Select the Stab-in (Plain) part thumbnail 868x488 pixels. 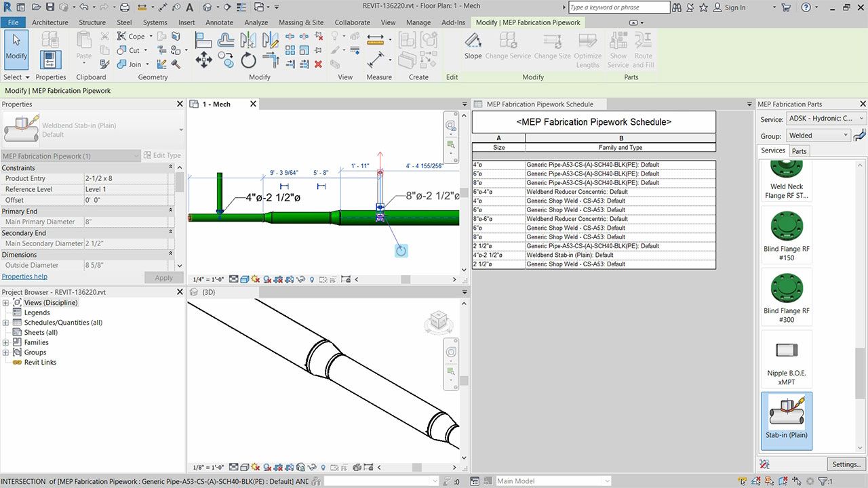click(787, 420)
